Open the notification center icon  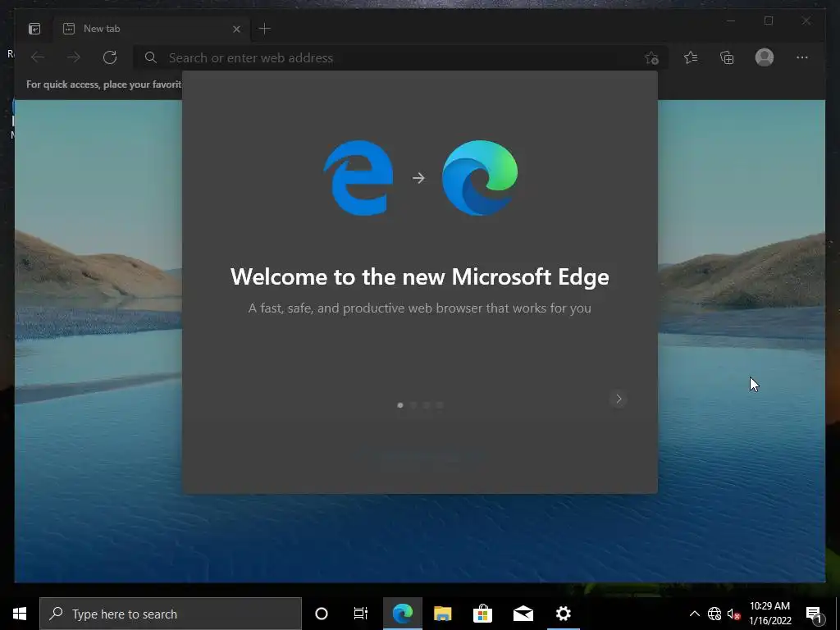click(815, 614)
